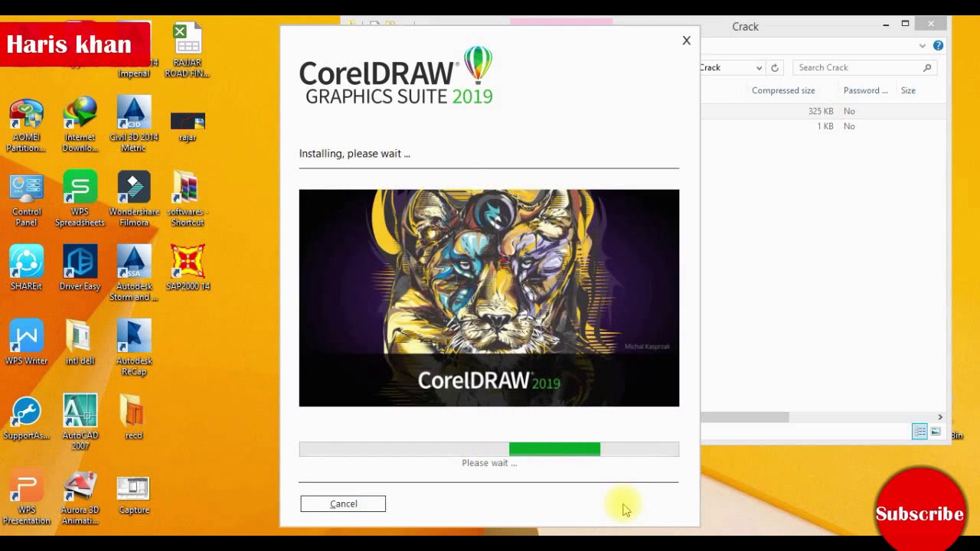
Task: Launch Autodesk ReCap shortcut
Action: pos(134,348)
